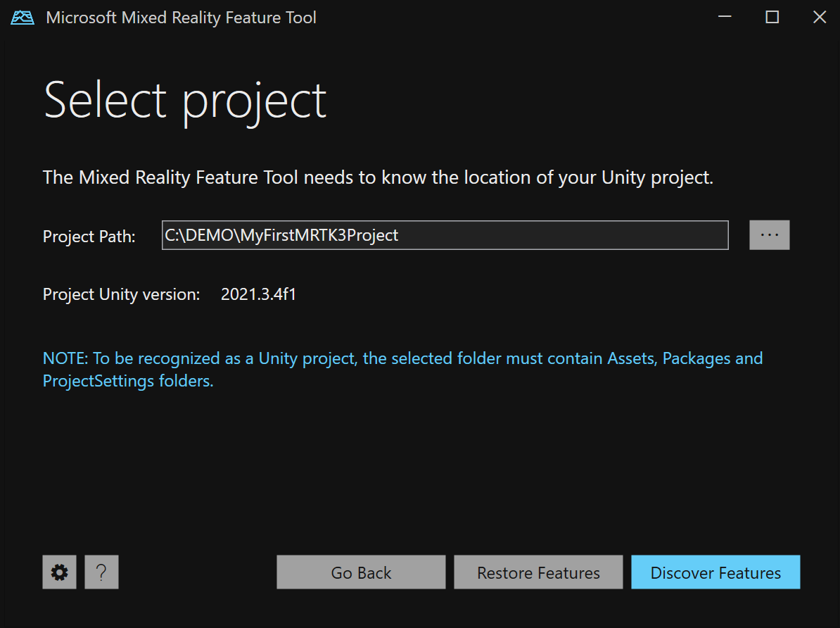Viewport: 840px width, 628px height.
Task: Click the Restore Features button
Action: click(x=538, y=572)
